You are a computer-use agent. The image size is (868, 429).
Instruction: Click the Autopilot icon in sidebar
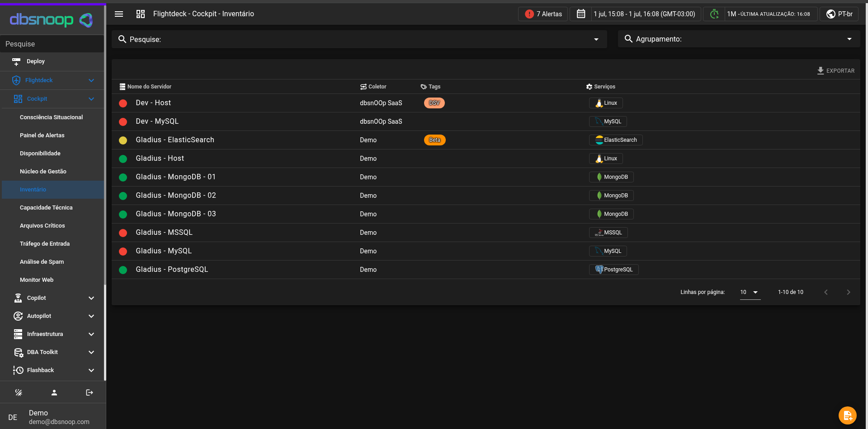coord(18,316)
